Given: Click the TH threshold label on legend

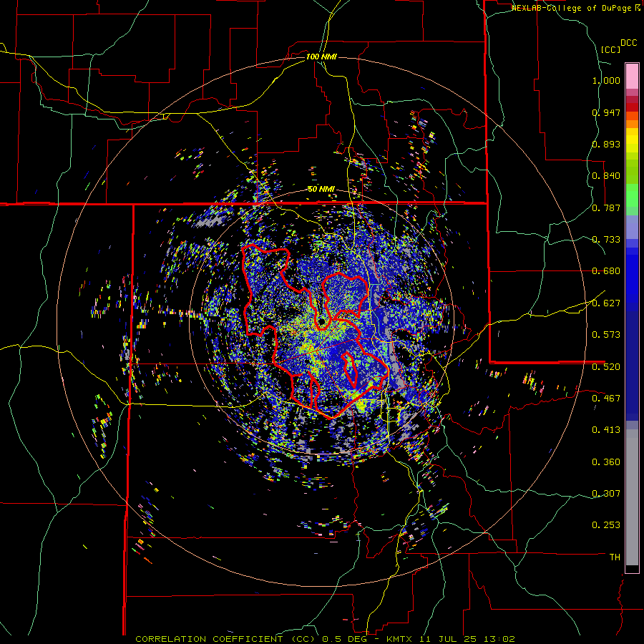Looking at the screenshot, I should coord(615,557).
